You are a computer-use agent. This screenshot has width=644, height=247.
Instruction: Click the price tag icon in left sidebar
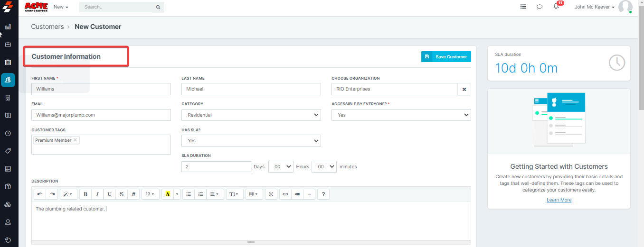coord(8,151)
